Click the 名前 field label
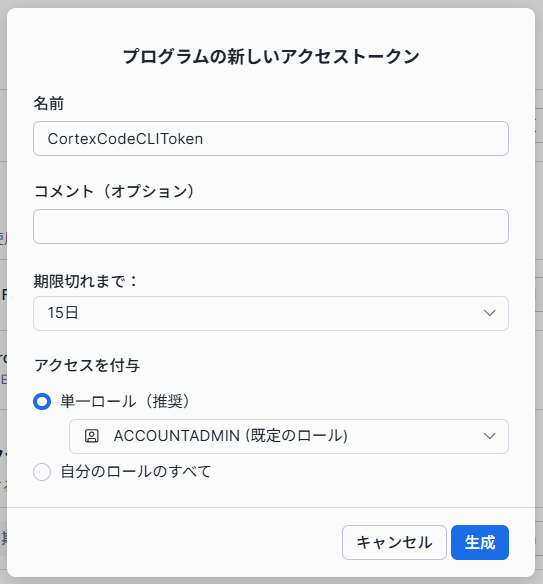The image size is (543, 584). point(49,103)
